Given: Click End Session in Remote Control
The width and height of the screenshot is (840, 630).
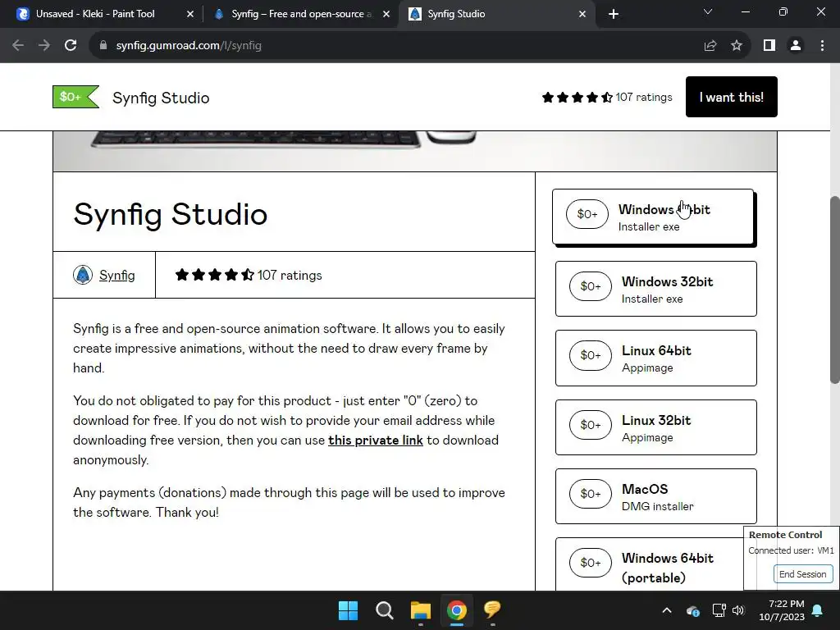Looking at the screenshot, I should click(x=803, y=574).
